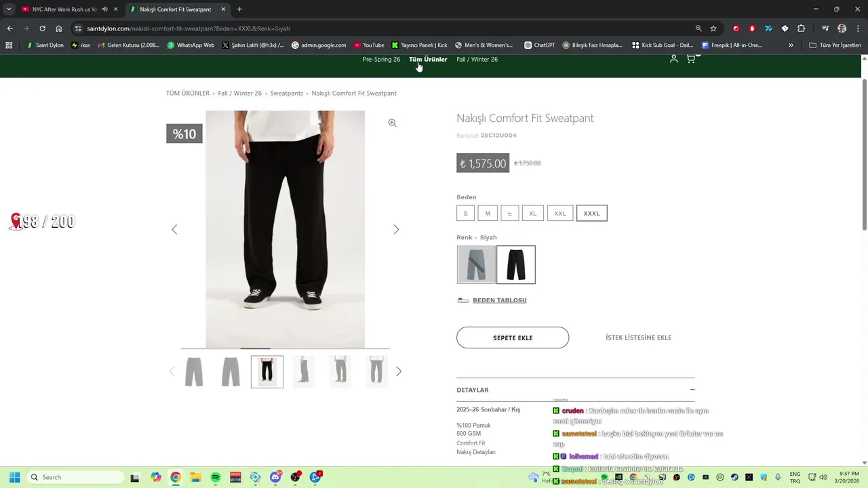
Task: Choose the black (Siyah) color swatch
Action: (x=516, y=264)
